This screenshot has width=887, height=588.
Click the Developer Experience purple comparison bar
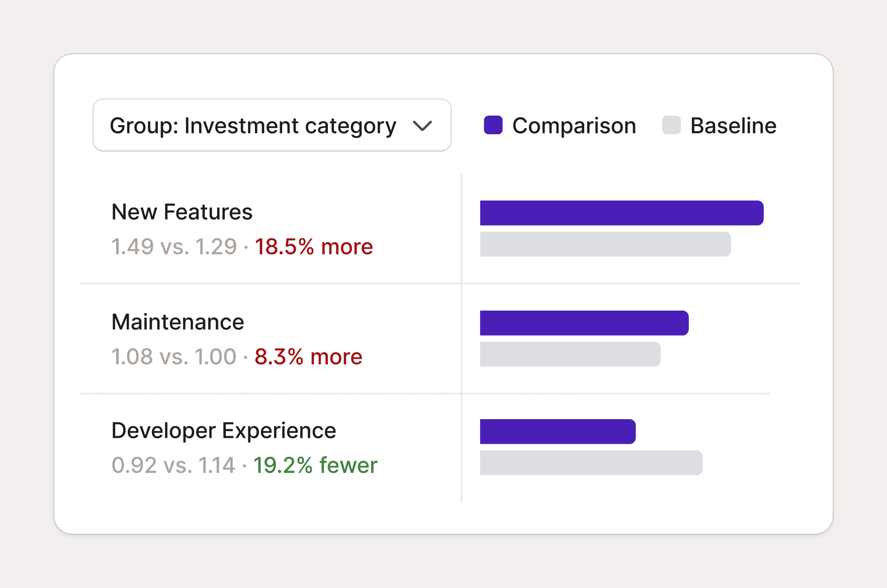point(558,432)
